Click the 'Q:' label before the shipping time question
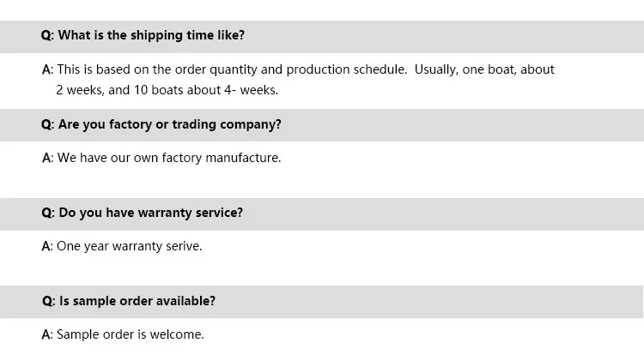The height and width of the screenshot is (355, 644). click(x=47, y=36)
